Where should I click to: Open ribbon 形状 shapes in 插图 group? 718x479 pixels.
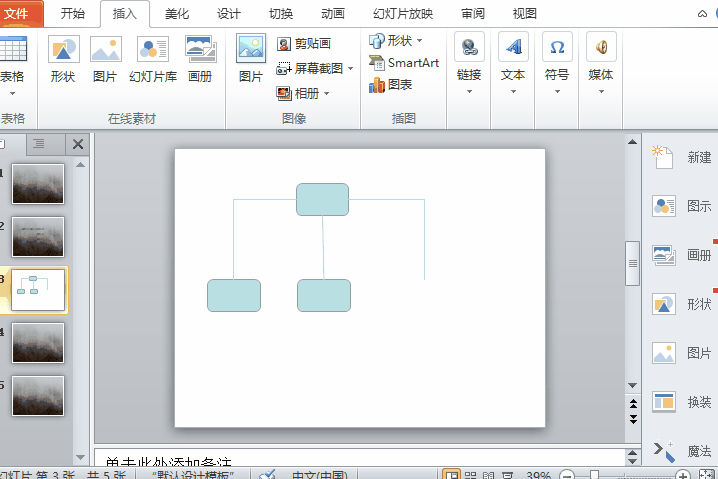pyautogui.click(x=391, y=41)
